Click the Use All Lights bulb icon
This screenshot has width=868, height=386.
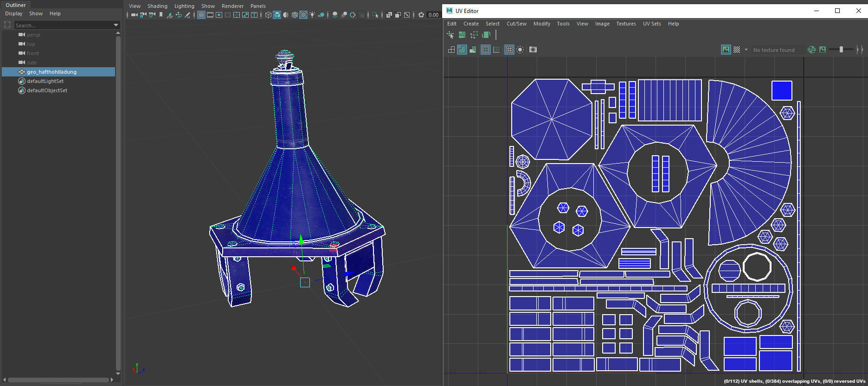312,15
